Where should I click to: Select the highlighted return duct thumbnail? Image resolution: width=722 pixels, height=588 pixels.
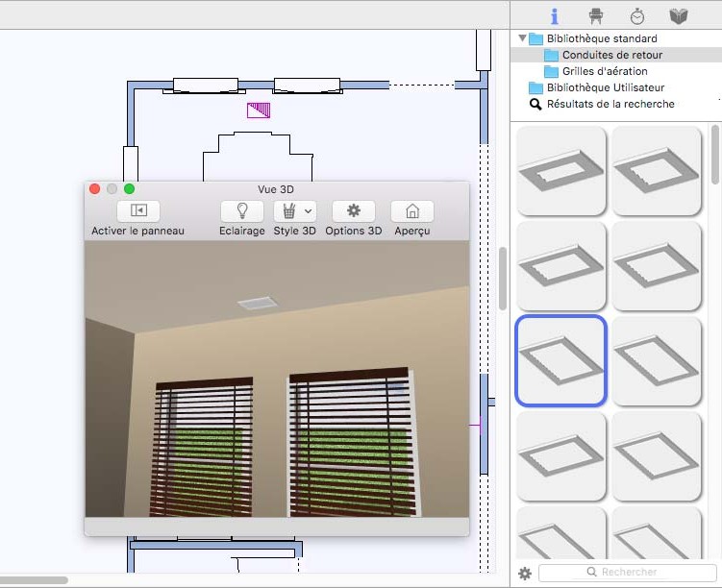(x=561, y=360)
